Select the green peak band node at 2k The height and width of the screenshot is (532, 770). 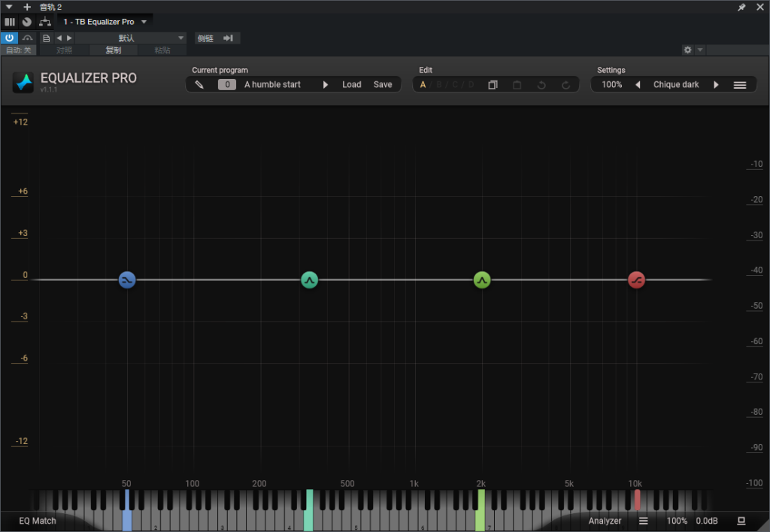482,280
